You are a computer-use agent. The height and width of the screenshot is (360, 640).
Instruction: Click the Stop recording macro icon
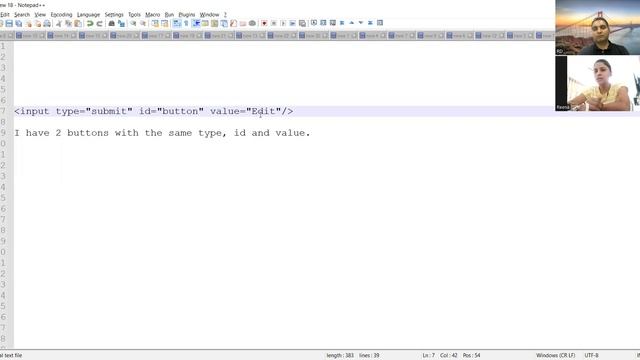[273, 23]
